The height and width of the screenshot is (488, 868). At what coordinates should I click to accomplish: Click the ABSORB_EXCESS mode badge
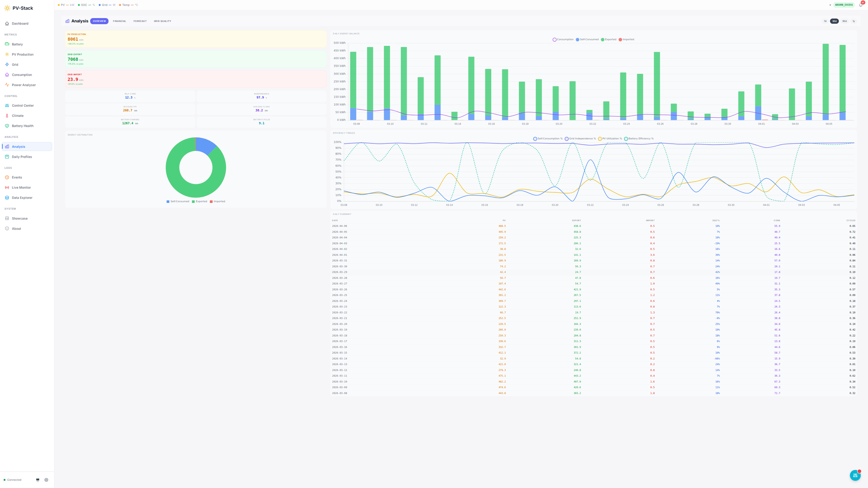pyautogui.click(x=843, y=5)
